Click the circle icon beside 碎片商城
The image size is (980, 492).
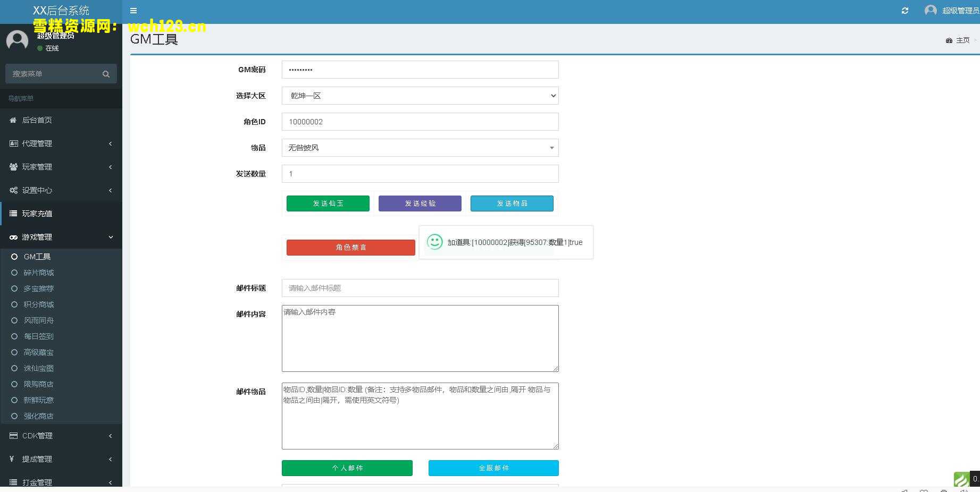pos(14,273)
